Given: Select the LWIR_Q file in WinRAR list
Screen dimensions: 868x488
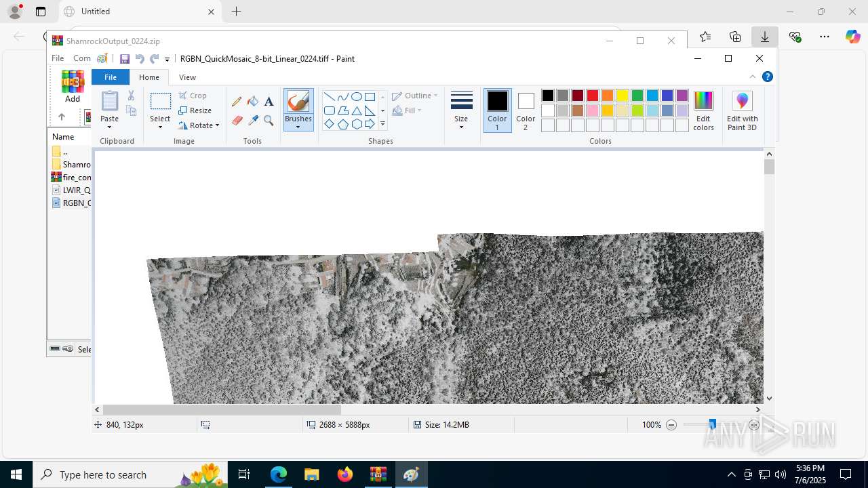Looking at the screenshot, I should coord(71,190).
